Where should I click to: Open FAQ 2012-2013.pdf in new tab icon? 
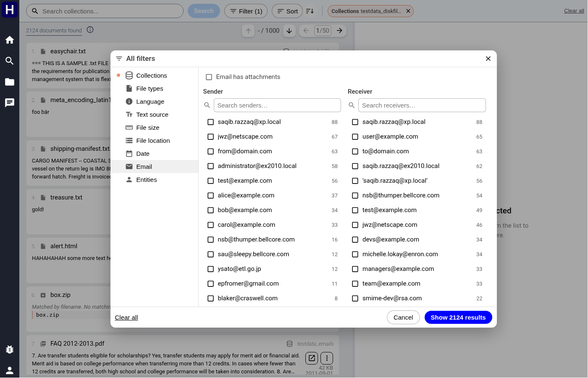(312, 358)
